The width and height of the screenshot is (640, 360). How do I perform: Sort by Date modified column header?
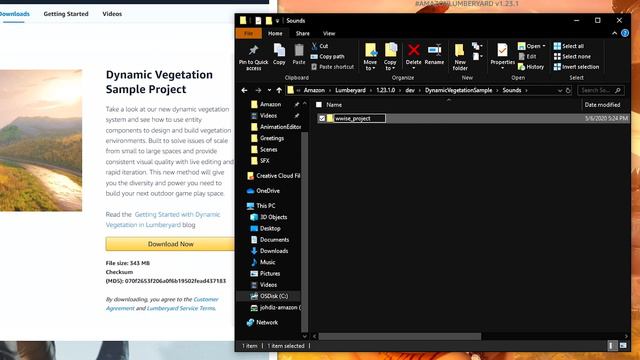pyautogui.click(x=602, y=105)
